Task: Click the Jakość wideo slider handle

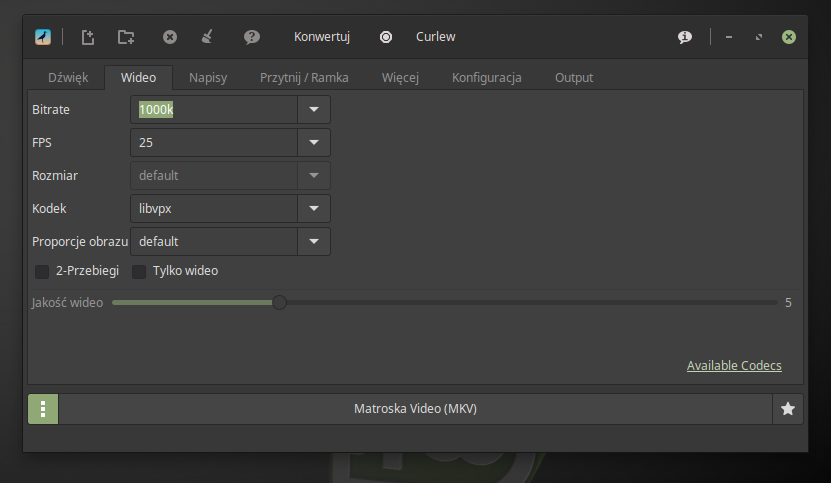Action: (x=279, y=303)
